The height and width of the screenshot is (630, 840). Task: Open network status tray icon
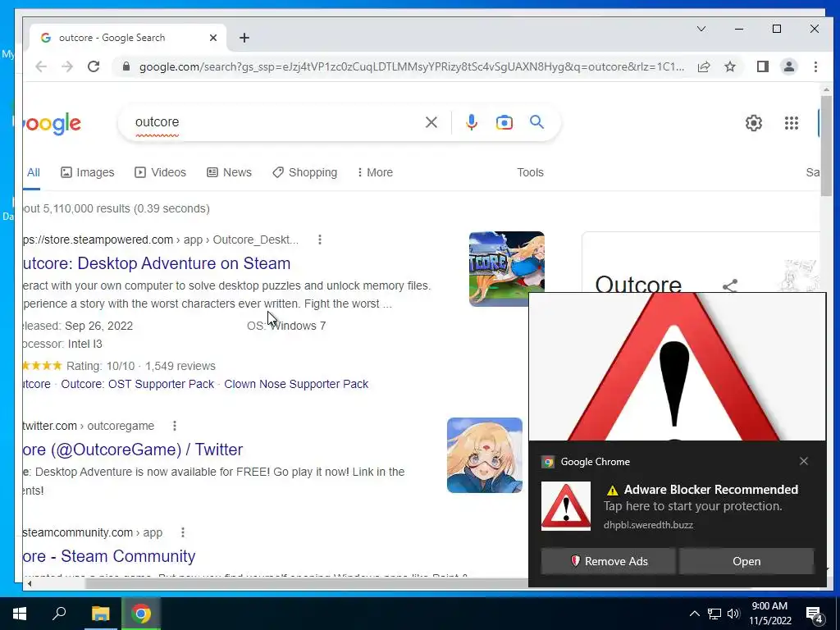point(714,614)
